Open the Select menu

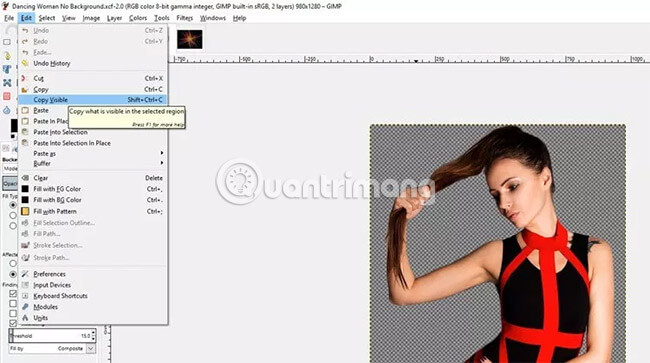pyautogui.click(x=46, y=18)
